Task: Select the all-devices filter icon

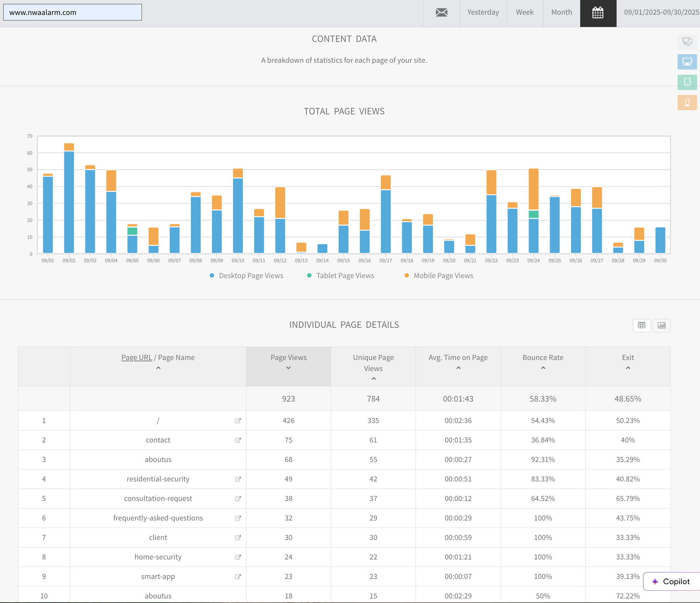Action: (687, 42)
